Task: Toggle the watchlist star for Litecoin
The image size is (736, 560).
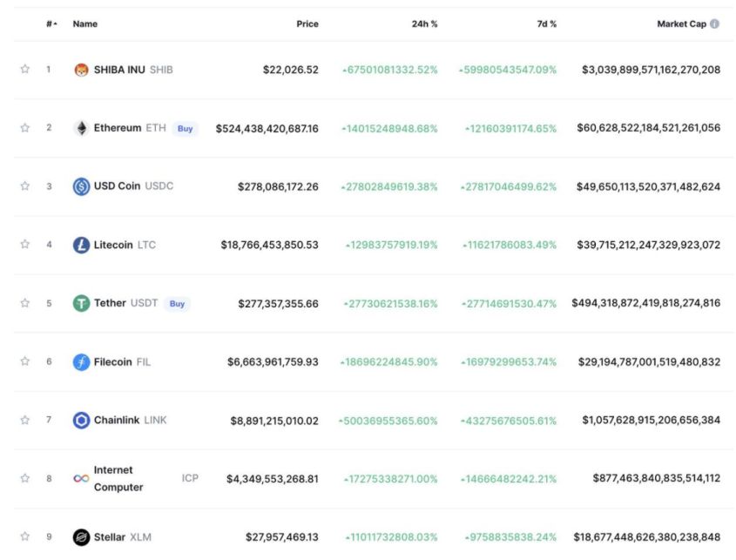Action: (25, 245)
